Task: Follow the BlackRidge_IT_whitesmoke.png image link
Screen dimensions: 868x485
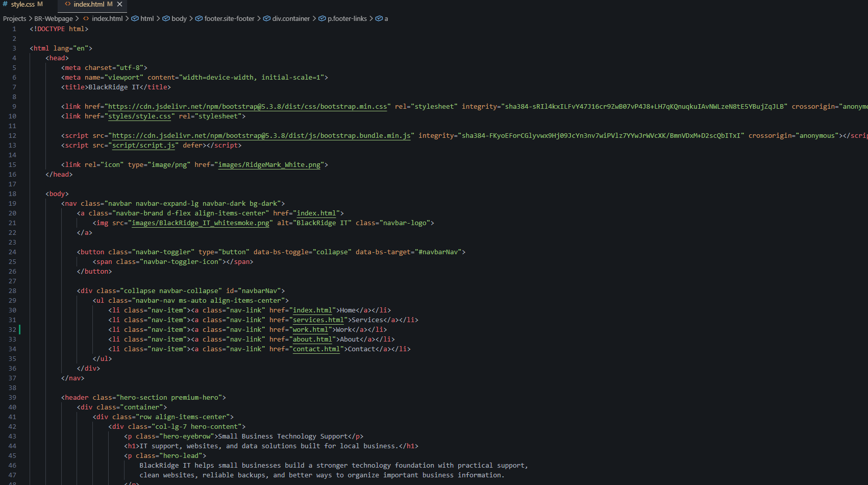Action: (x=201, y=223)
